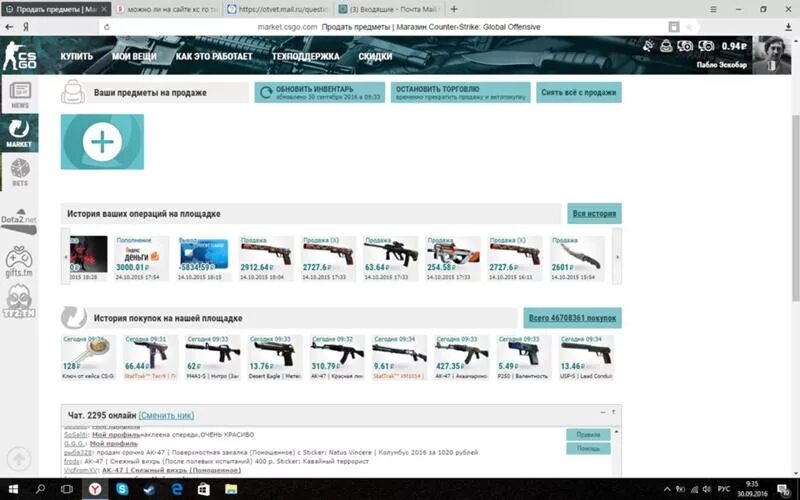Open case key purchase priced 128

[x=88, y=357]
